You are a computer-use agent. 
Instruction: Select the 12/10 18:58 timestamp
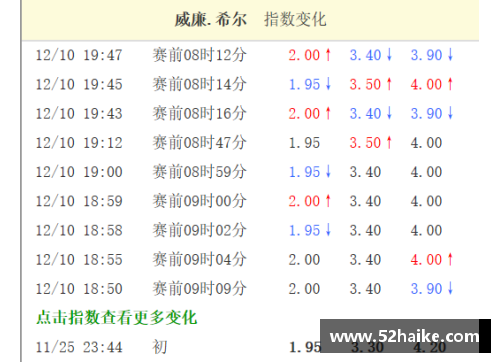79,231
